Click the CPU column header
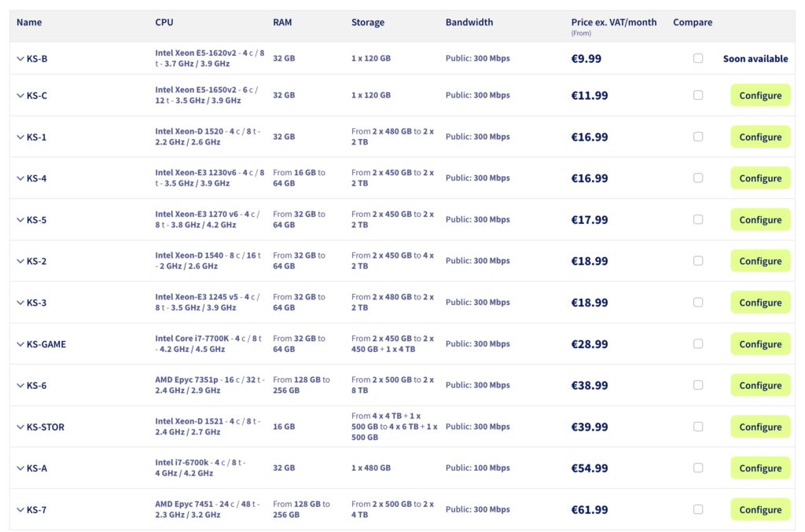This screenshot has width=805, height=532. [x=164, y=22]
